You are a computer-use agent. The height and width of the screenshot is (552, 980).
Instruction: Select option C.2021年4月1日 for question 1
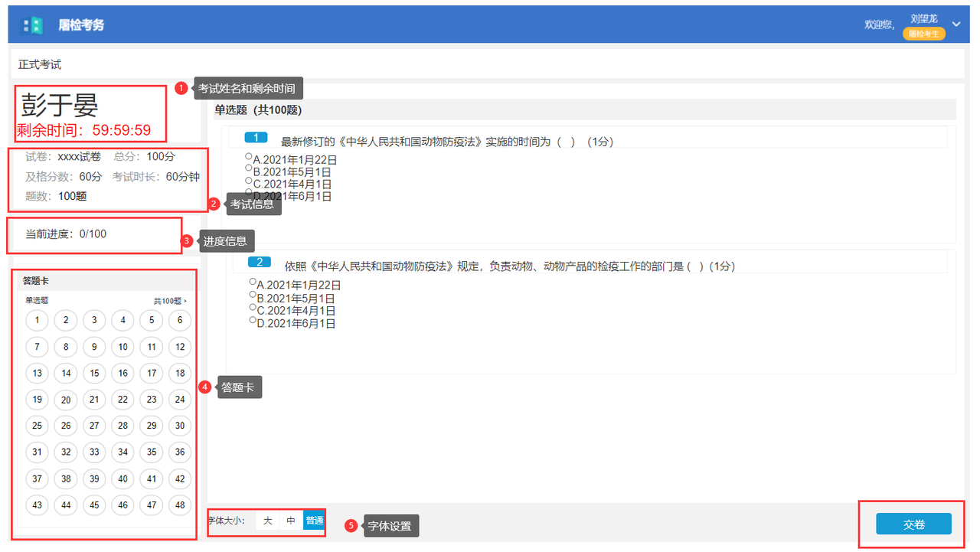249,181
